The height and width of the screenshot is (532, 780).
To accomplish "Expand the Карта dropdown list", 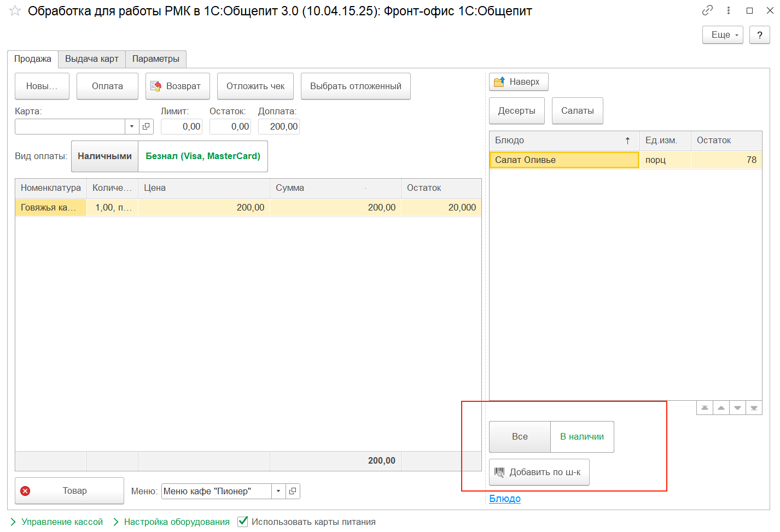I will [x=132, y=126].
